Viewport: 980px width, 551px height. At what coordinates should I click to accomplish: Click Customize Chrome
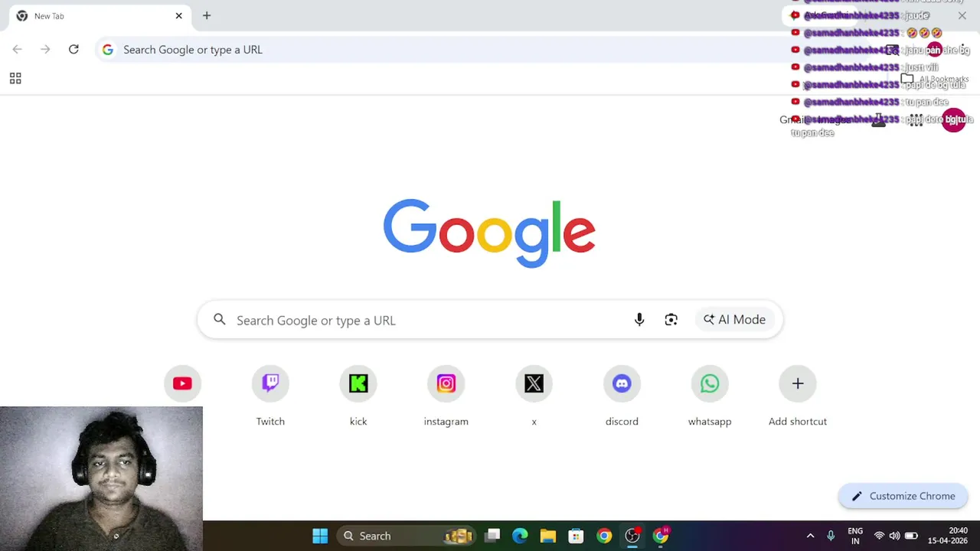pyautogui.click(x=903, y=496)
